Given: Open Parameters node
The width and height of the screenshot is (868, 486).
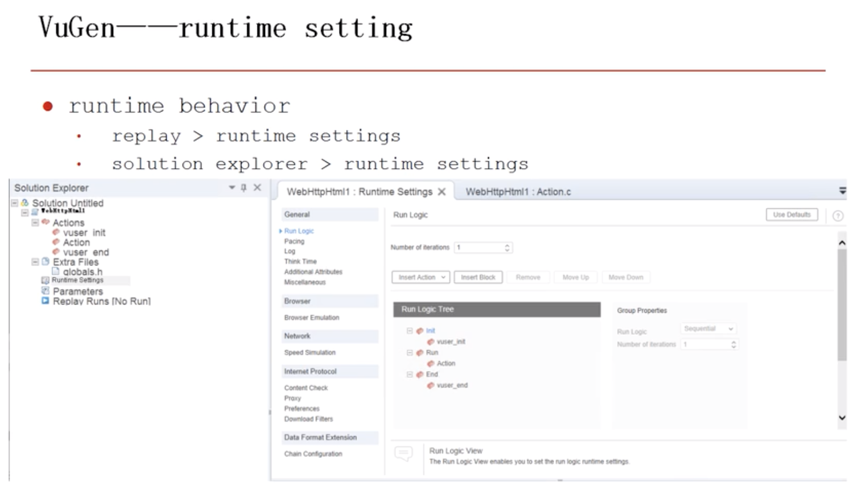Looking at the screenshot, I should click(x=78, y=292).
